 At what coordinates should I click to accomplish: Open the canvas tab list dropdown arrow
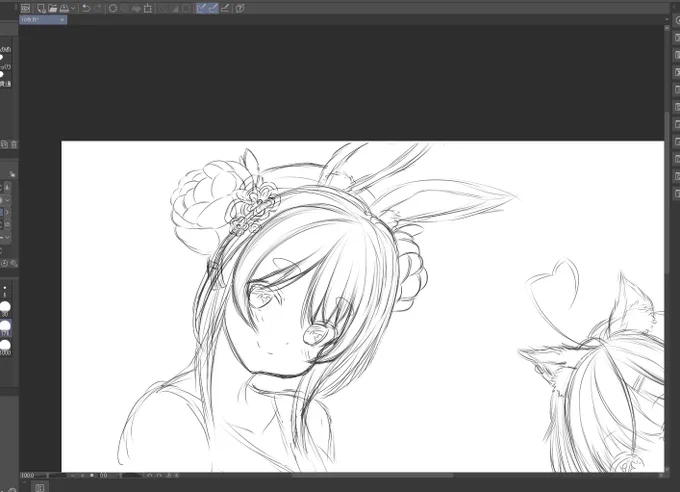(x=667, y=19)
